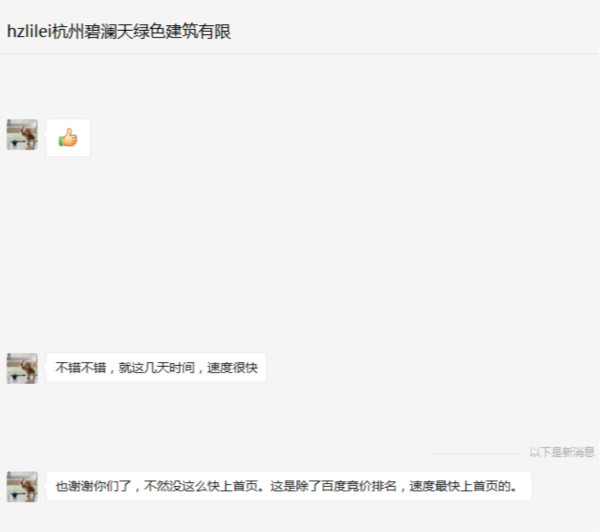The width and height of the screenshot is (600, 532).
Task: Click the hzlilei username in the header
Action: [x=29, y=31]
